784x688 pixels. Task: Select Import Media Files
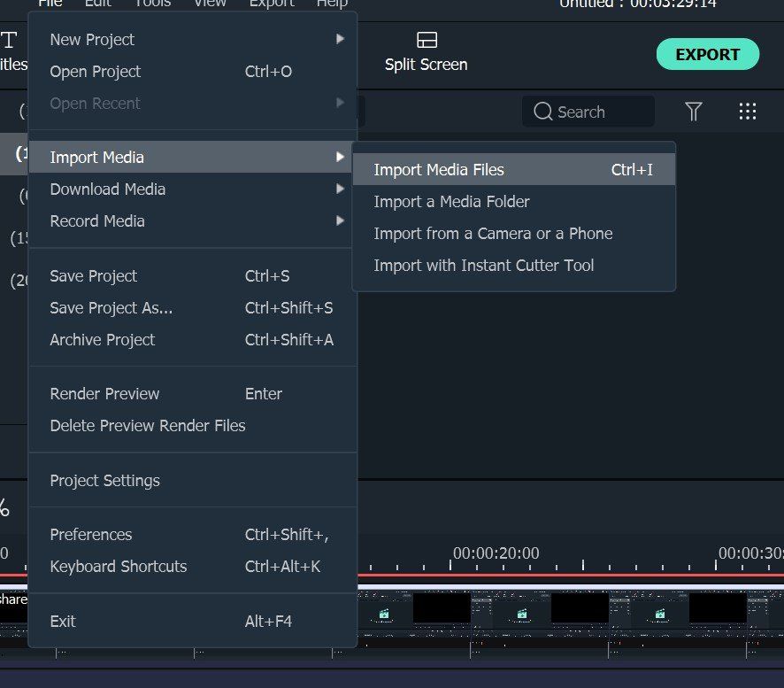(x=514, y=170)
